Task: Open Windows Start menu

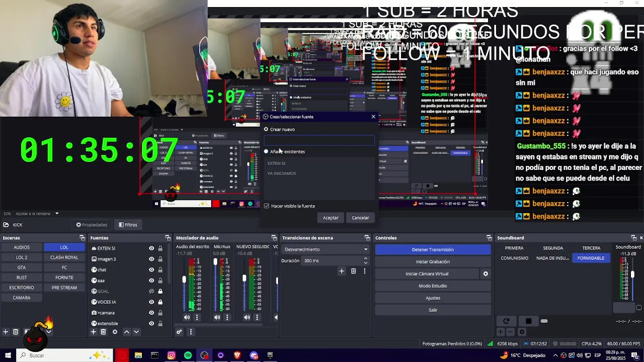Action: (8, 355)
